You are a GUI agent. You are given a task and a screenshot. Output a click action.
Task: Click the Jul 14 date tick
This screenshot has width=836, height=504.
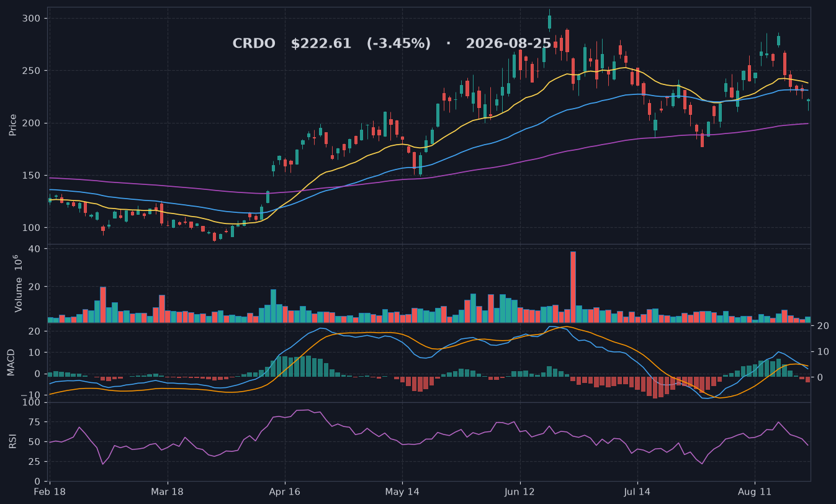click(637, 492)
